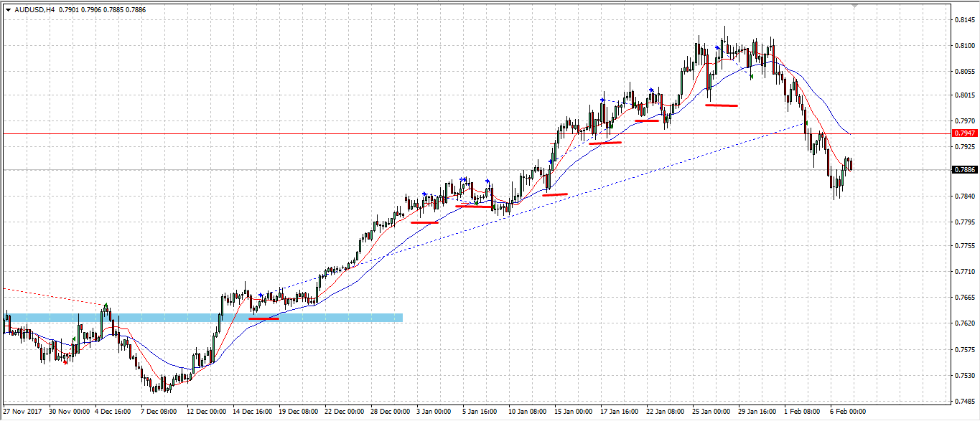Click the 19 Dec 08:00 time label
This screenshot has width=980, height=421.
click(299, 412)
